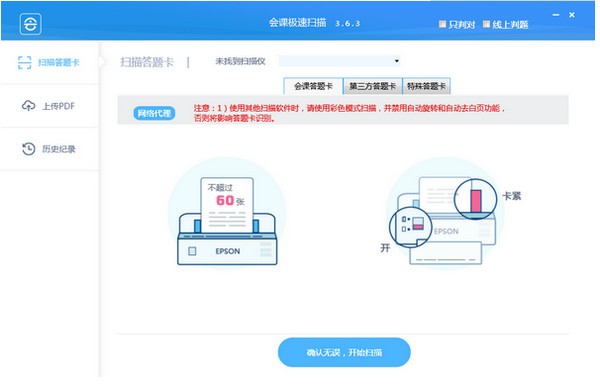
Task: Click the scanner combo box field
Action: pos(339,61)
